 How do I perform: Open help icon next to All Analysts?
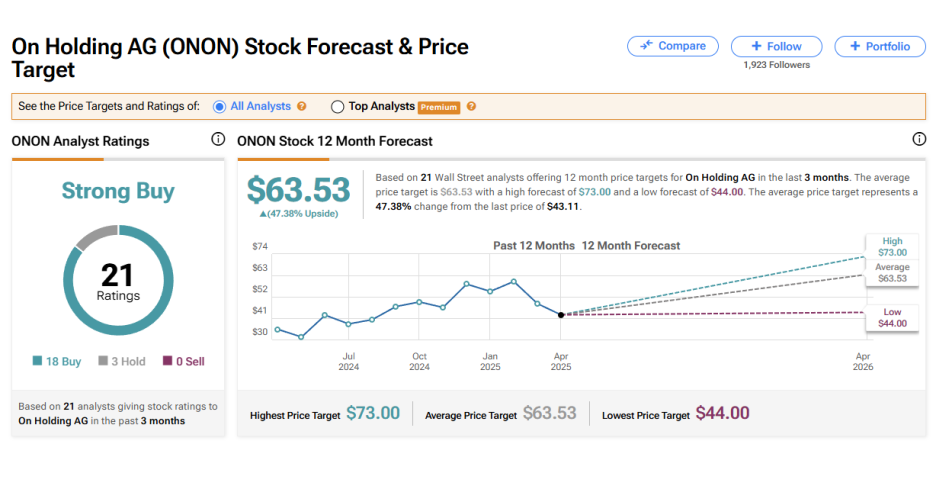pos(301,106)
